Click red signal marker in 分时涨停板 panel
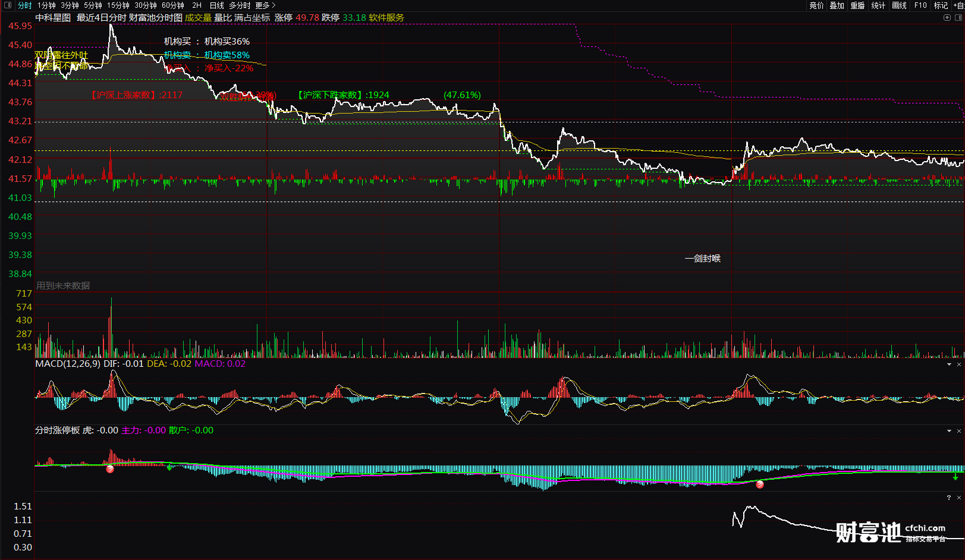 (x=110, y=469)
